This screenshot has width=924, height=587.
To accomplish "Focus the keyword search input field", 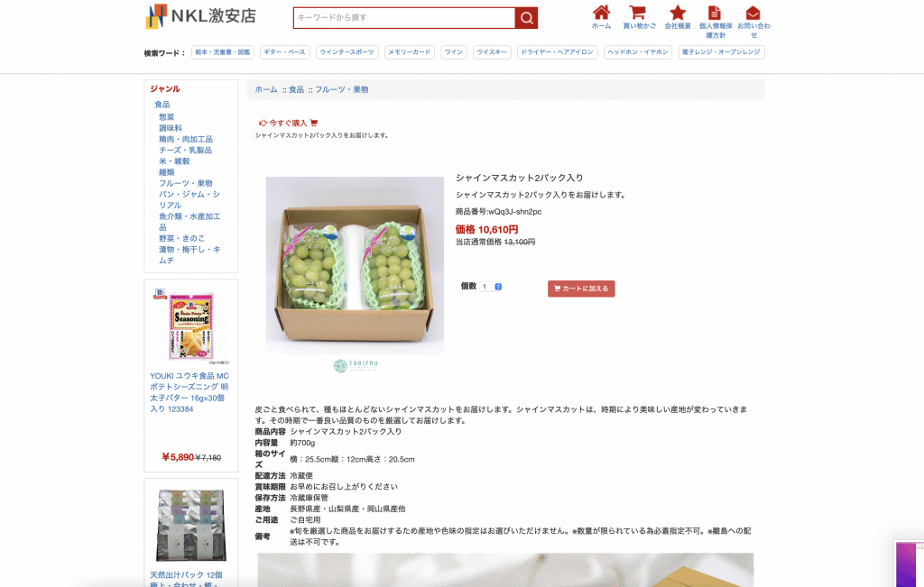I will pyautogui.click(x=404, y=18).
